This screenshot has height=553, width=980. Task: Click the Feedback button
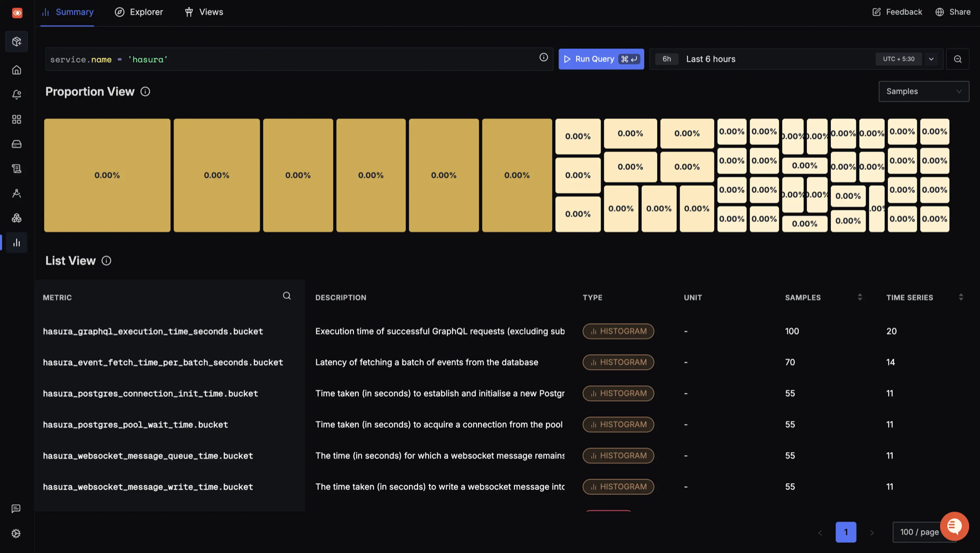point(897,12)
